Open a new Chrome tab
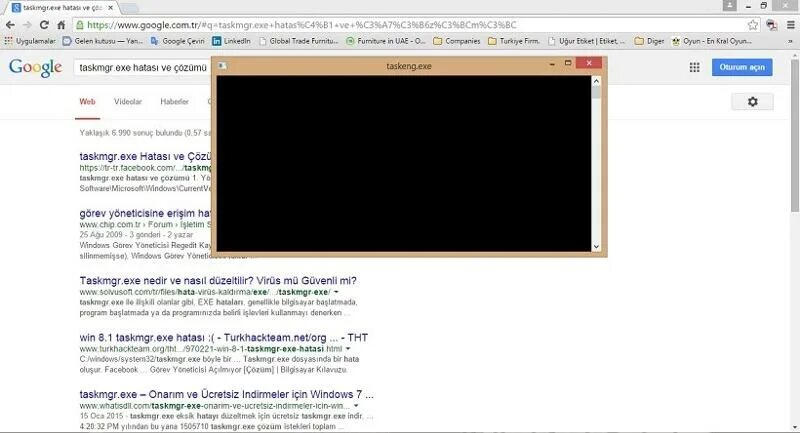Viewport: 800px width, 433px height. point(130,8)
